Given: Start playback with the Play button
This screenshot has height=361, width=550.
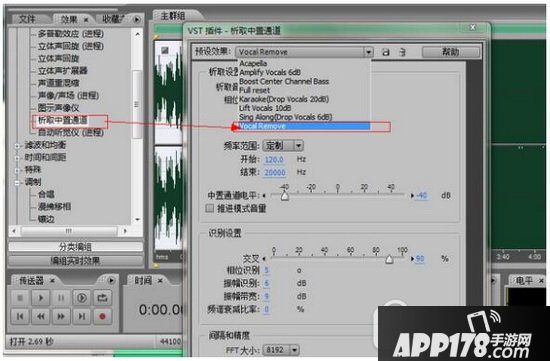Looking at the screenshot, I should (41, 298).
